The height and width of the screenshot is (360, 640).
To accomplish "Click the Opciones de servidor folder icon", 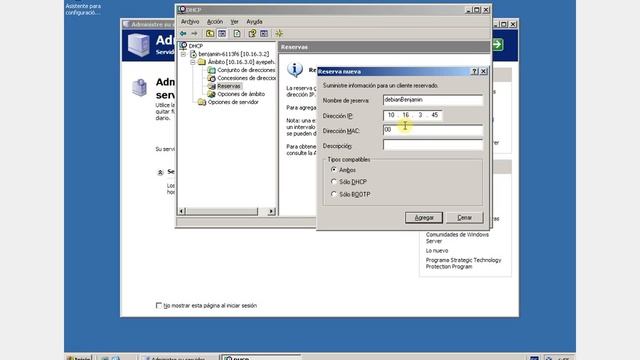I will click(x=202, y=102).
